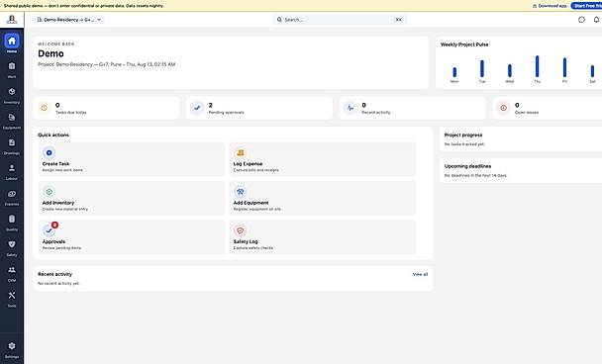Click the 'Project progress' heading
Screen dimensions: 602x364
click(x=463, y=135)
